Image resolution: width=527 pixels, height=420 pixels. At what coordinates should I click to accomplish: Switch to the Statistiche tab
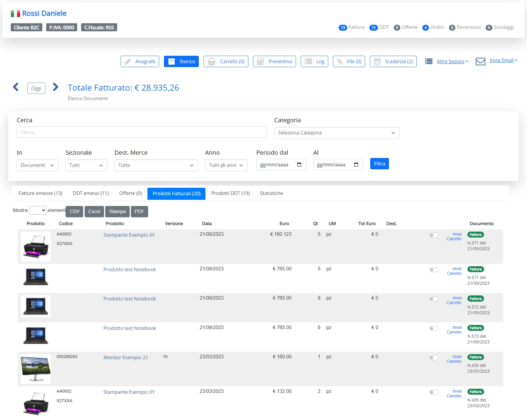(271, 193)
